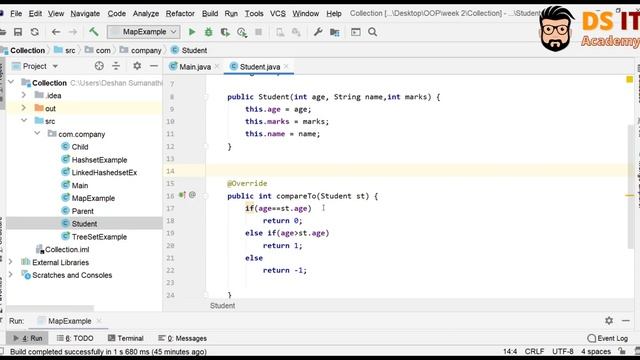Close the Main.java tab
The width and height of the screenshot is (640, 360).
[217, 67]
